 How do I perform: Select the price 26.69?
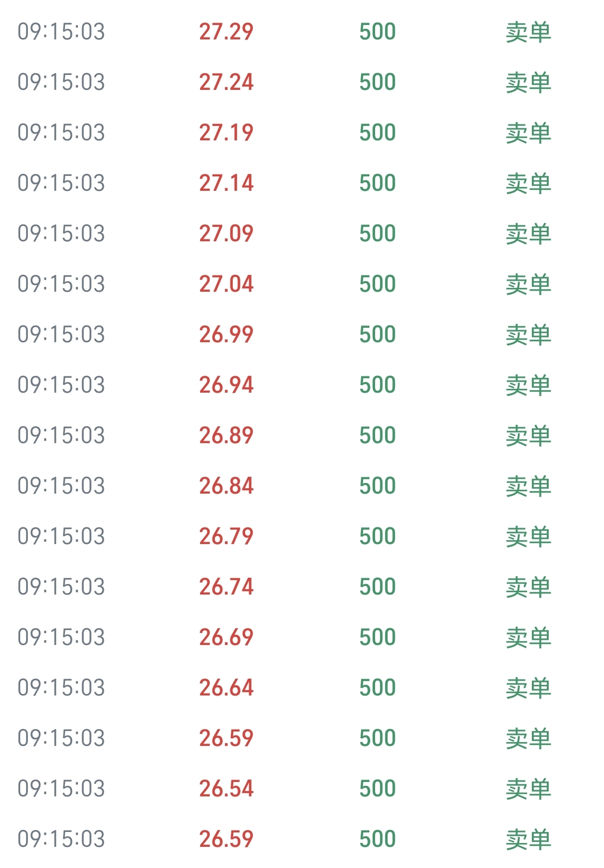[226, 637]
